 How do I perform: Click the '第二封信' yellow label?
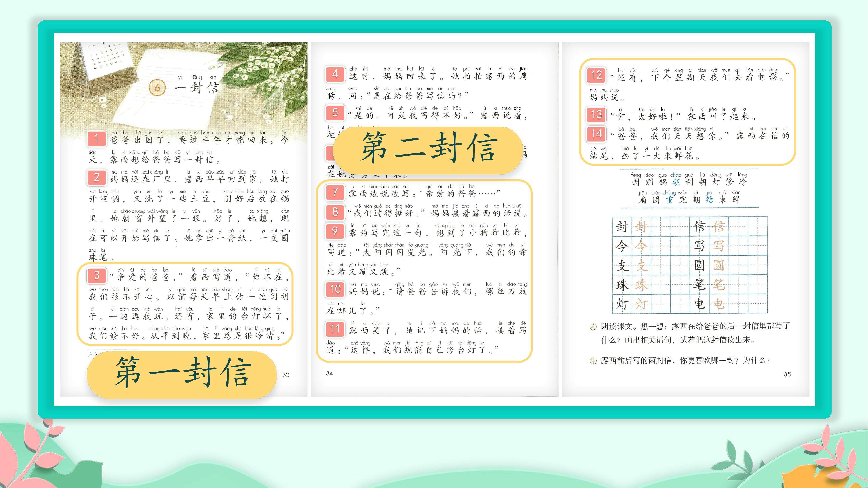428,150
